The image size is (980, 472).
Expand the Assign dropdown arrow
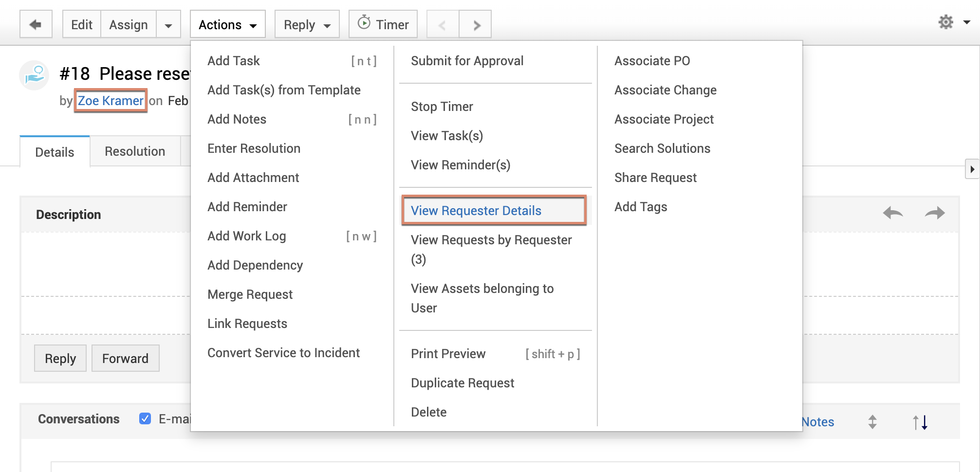168,25
